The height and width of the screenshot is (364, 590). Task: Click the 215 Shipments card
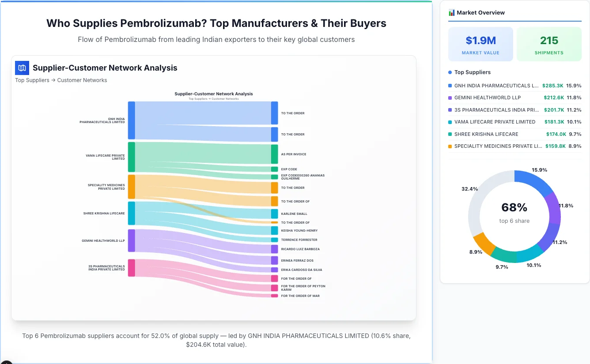click(549, 44)
